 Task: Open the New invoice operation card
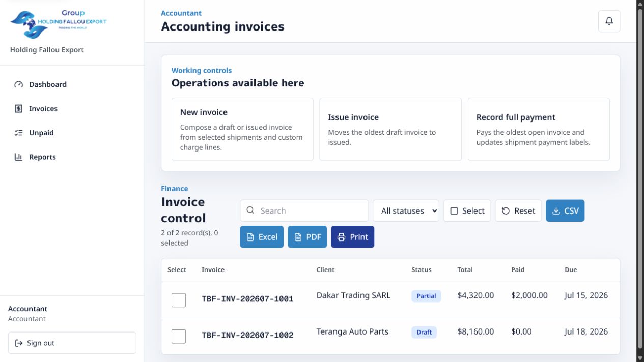point(242,129)
